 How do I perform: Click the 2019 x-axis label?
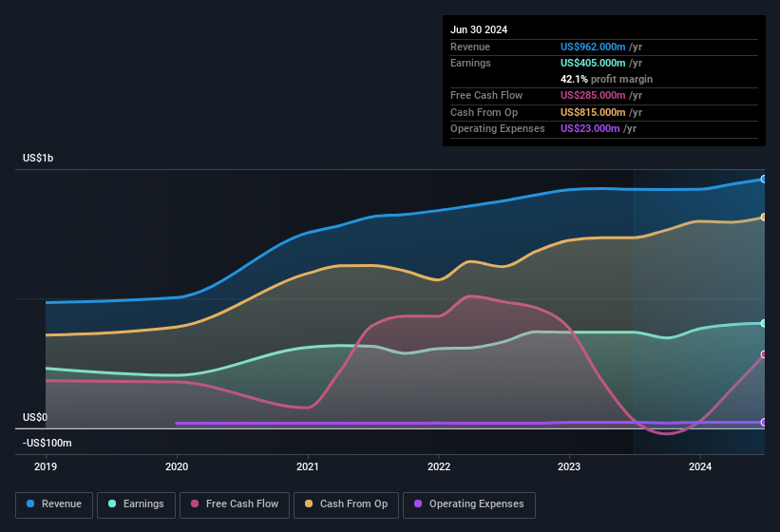46,466
